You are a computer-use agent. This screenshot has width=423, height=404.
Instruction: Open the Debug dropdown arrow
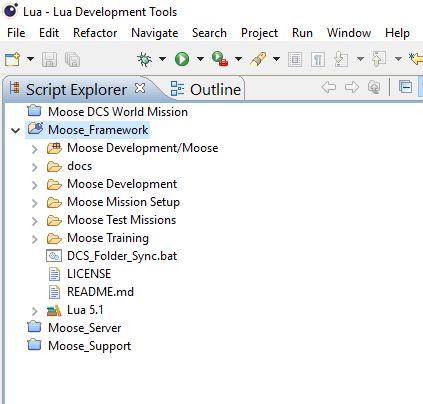click(162, 59)
